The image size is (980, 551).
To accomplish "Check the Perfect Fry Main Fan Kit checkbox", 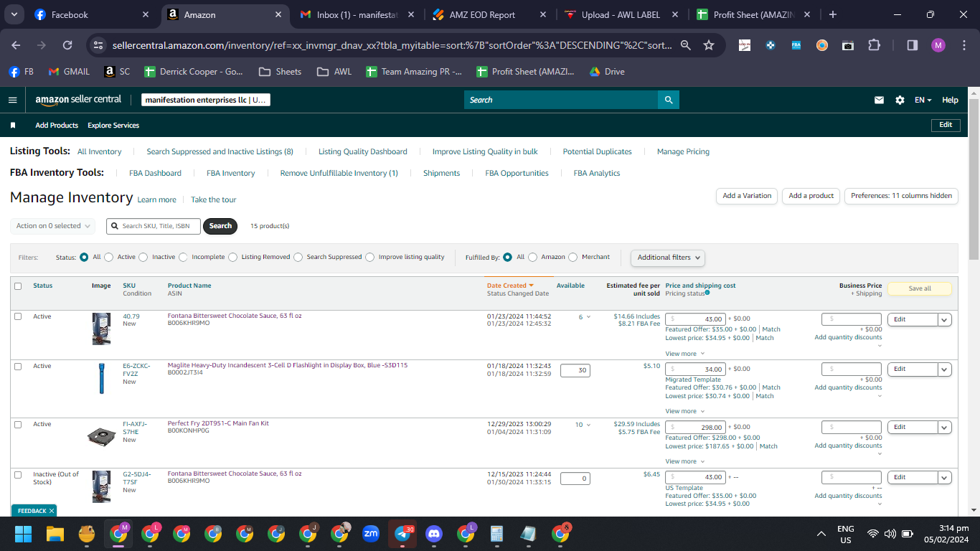I will (x=18, y=424).
